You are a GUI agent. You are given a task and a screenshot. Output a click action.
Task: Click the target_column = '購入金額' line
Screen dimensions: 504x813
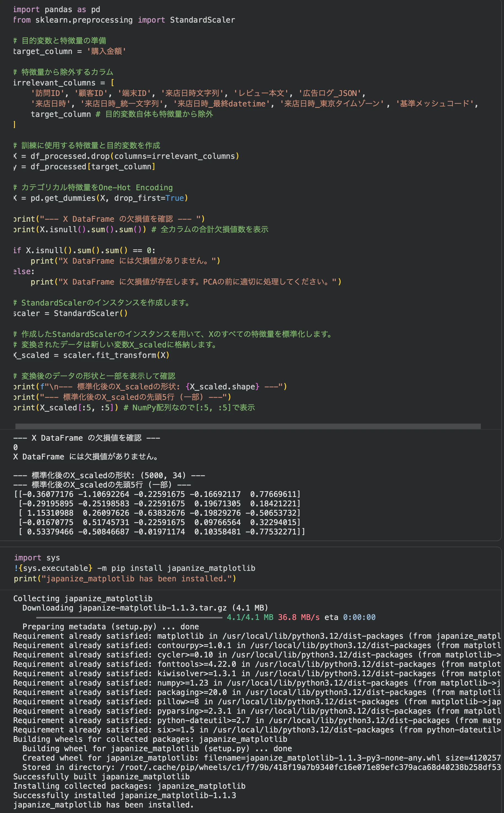[70, 51]
